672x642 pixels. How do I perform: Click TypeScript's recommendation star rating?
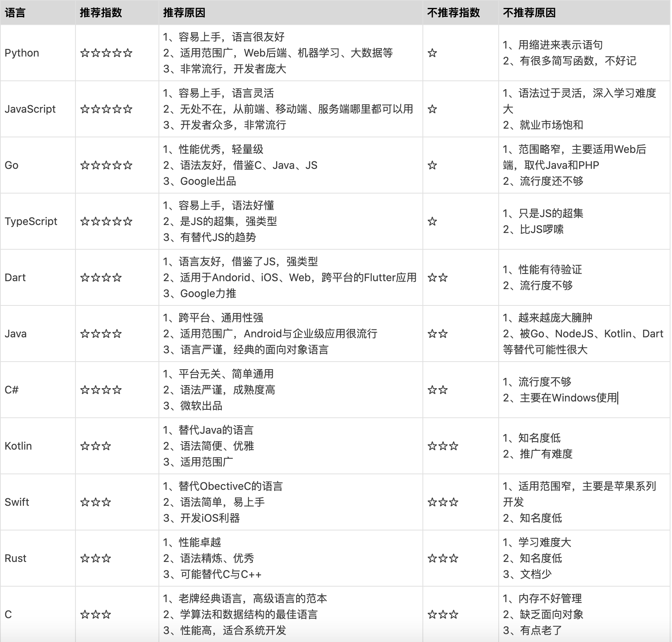pos(106,221)
